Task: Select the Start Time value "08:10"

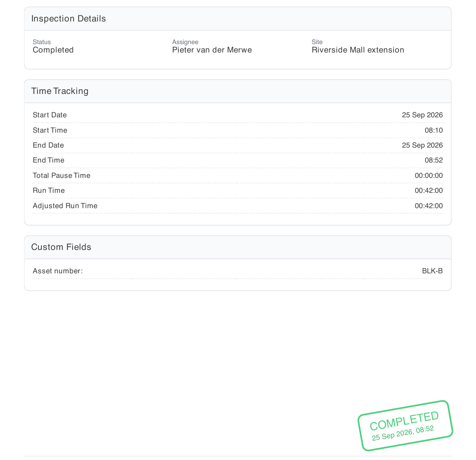Action: (x=434, y=130)
